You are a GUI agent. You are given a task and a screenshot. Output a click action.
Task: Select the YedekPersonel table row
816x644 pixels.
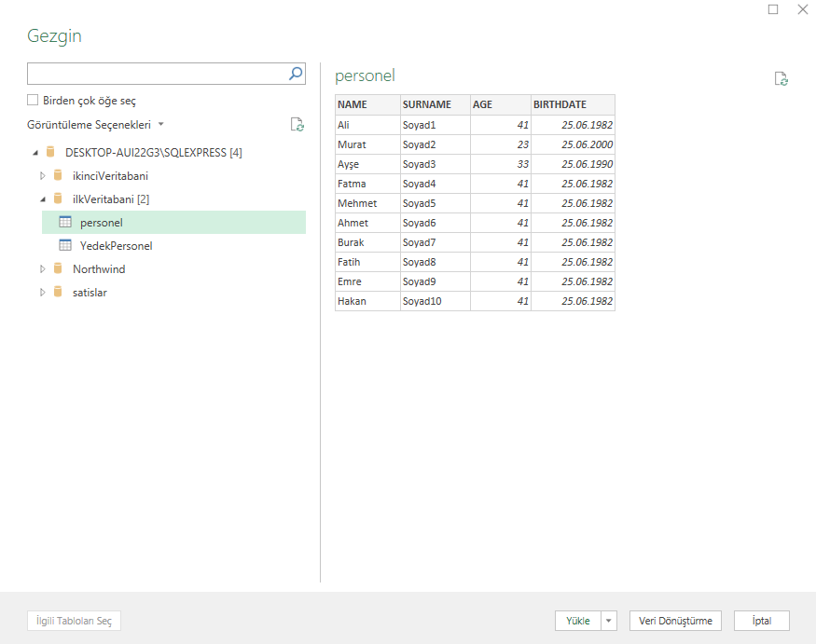173,245
